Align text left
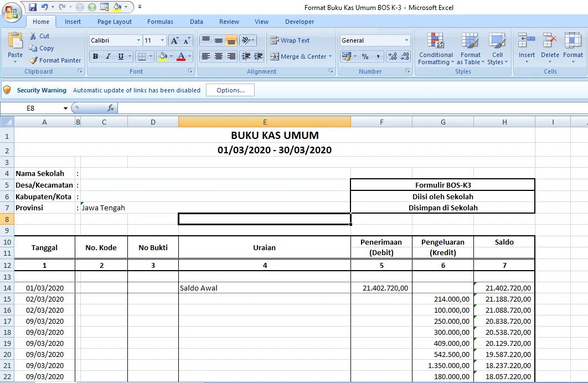Image resolution: width=588 pixels, height=383 pixels. click(x=206, y=56)
